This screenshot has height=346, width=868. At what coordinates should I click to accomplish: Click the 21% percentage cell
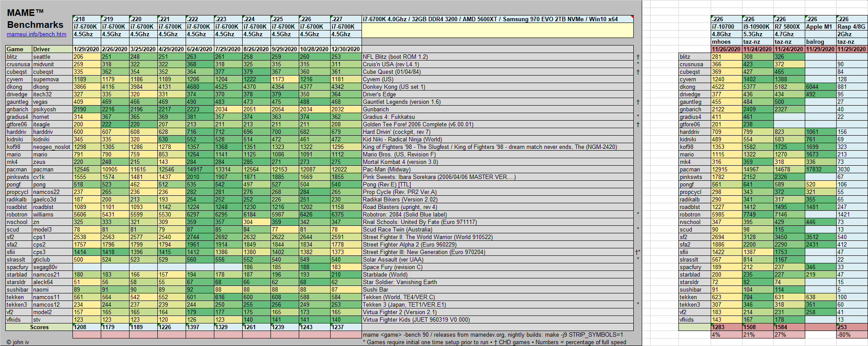coord(758,335)
